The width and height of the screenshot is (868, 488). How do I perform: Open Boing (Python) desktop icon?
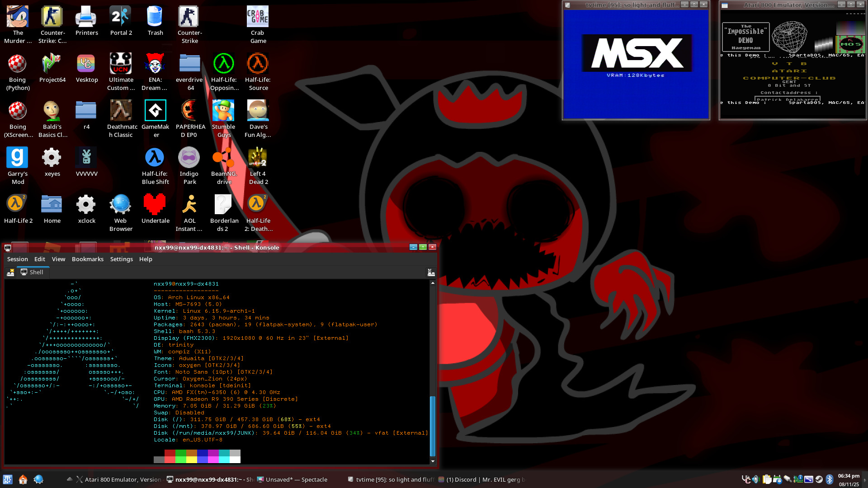click(18, 72)
